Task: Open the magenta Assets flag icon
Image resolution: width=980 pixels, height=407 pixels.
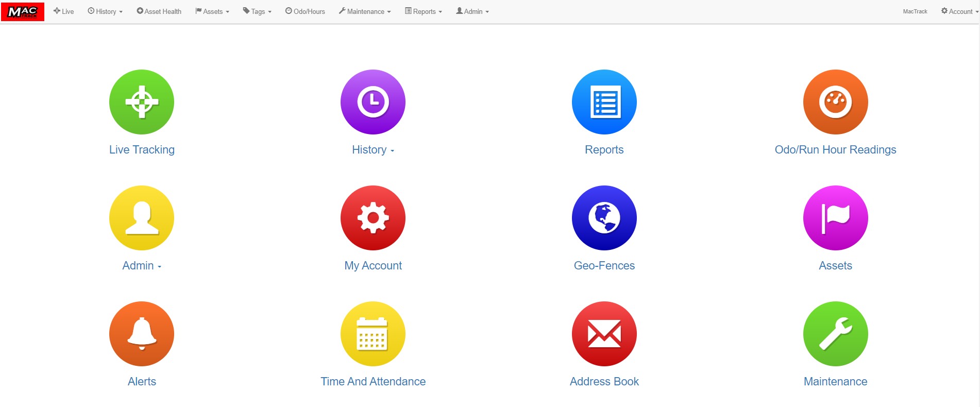Action: pos(836,218)
